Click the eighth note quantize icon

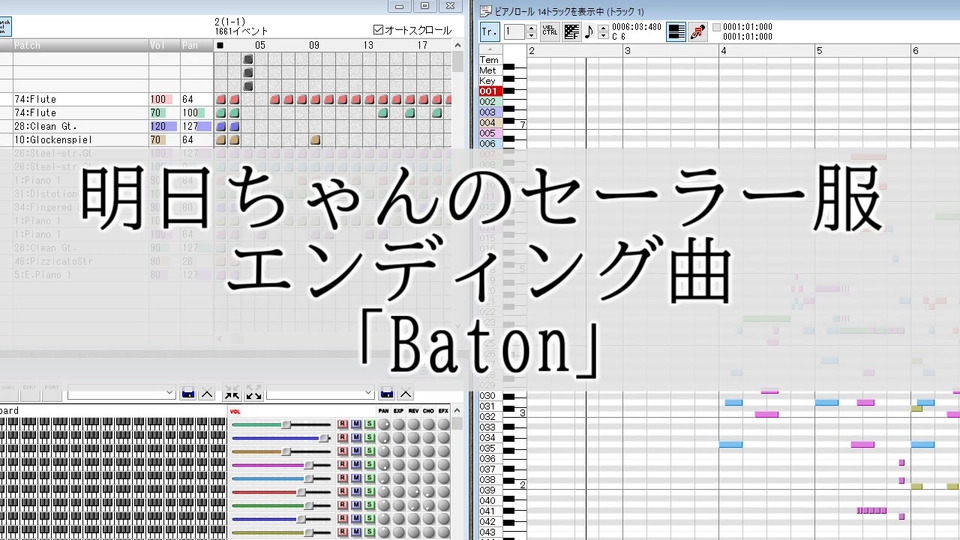coord(589,32)
